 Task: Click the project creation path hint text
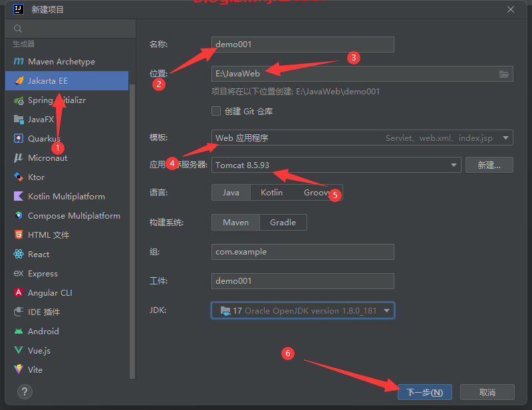[x=295, y=92]
